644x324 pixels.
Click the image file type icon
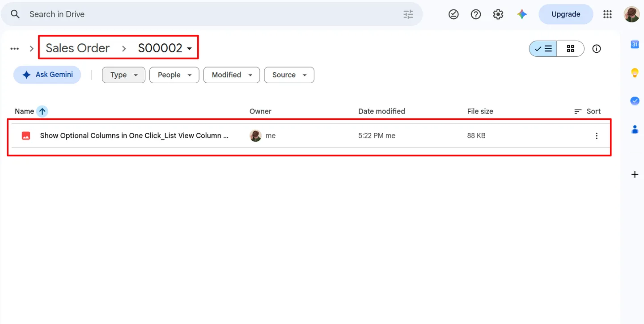click(26, 136)
